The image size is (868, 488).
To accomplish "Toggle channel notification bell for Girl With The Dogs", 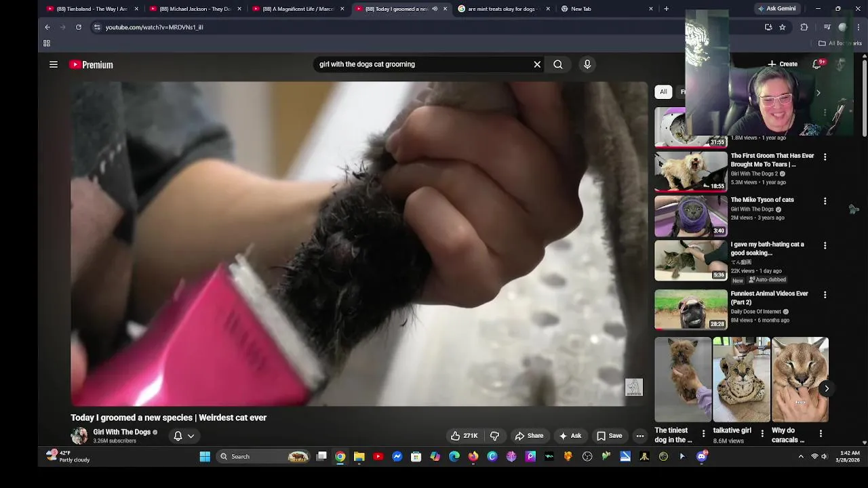I will click(178, 436).
